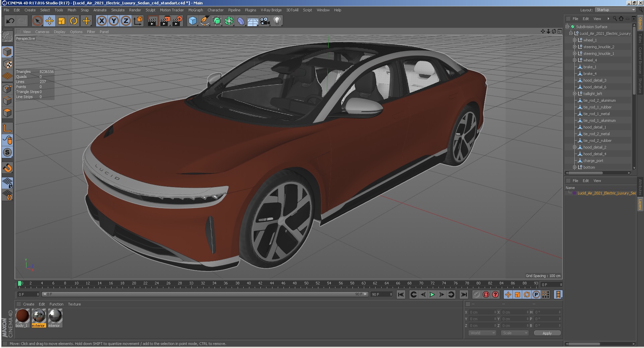The image size is (644, 348).
Task: Expand hood_detail_2 tree node
Action: pyautogui.click(x=574, y=147)
